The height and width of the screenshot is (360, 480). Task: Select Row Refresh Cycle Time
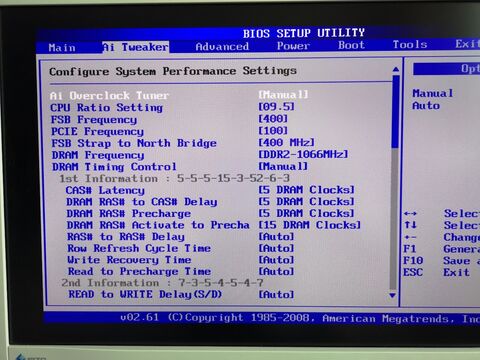point(139,249)
